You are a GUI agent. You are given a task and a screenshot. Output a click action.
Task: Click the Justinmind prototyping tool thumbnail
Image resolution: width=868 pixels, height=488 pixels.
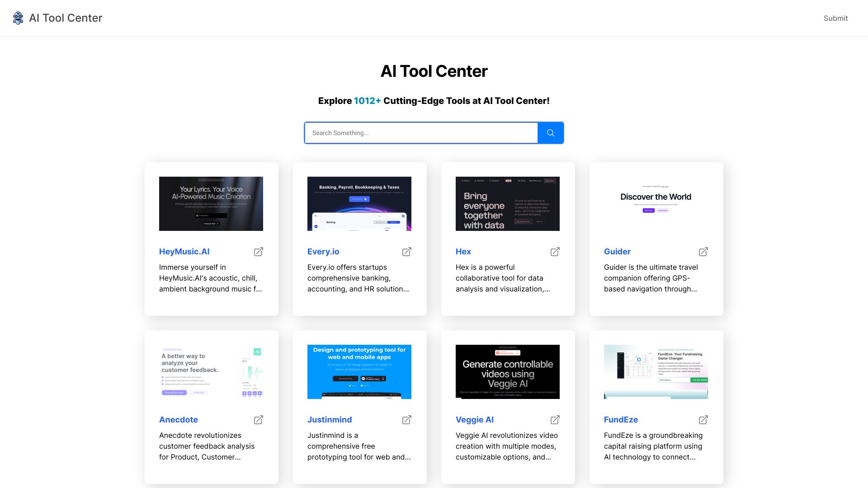point(359,372)
